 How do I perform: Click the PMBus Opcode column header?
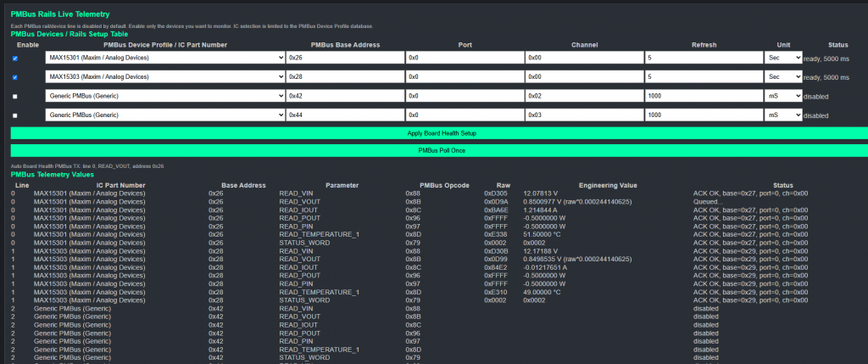pyautogui.click(x=445, y=185)
